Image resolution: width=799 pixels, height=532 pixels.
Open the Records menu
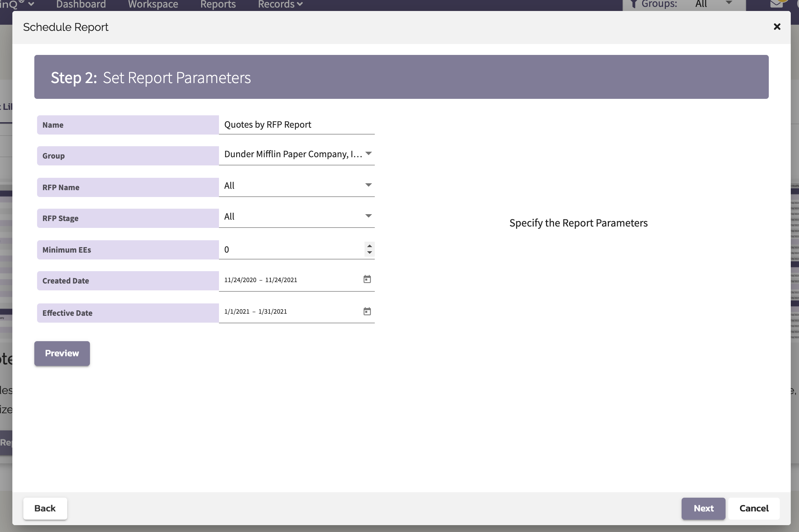point(280,4)
